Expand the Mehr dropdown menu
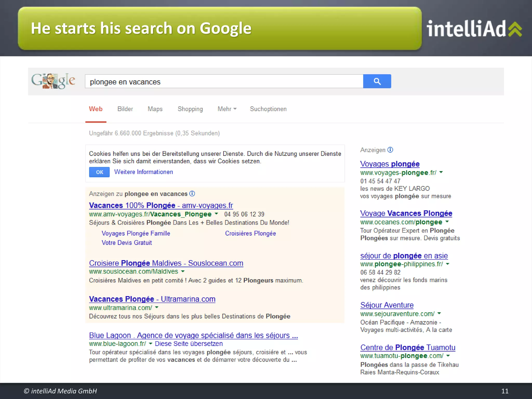Screen dimensions: 532x399 [x=227, y=109]
